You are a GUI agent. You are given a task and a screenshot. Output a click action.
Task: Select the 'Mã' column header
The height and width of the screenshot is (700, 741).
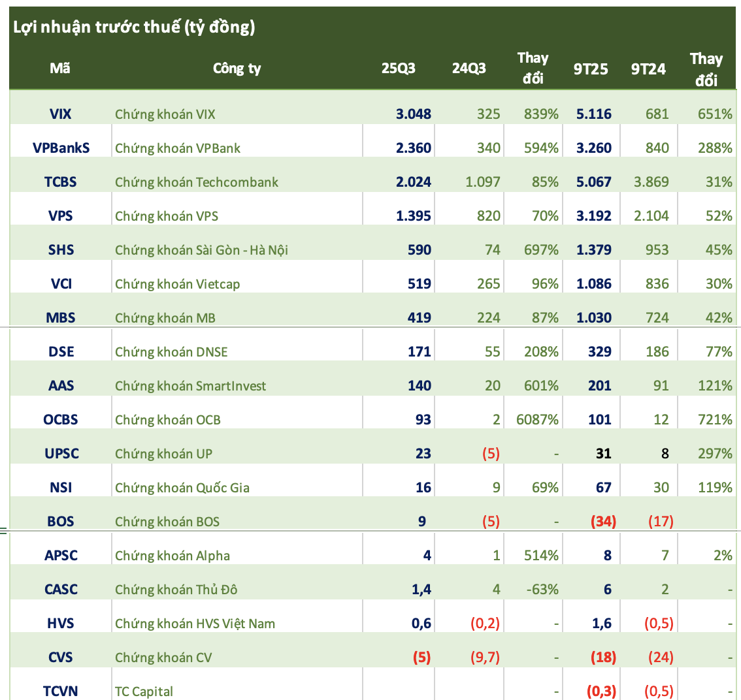point(60,69)
